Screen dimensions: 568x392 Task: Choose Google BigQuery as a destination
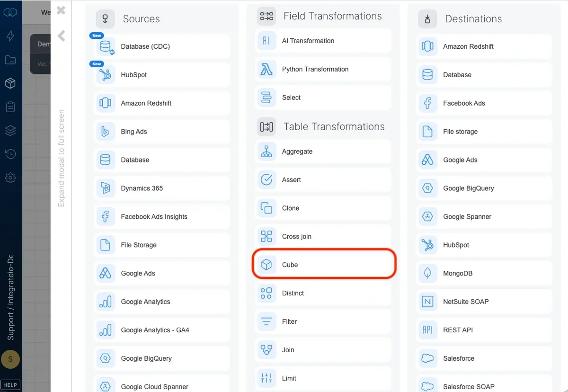click(483, 188)
